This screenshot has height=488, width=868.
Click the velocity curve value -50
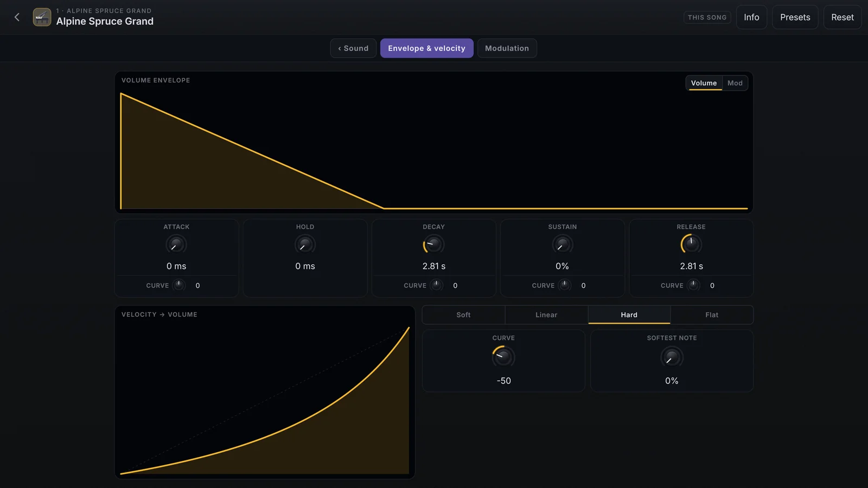coord(503,381)
